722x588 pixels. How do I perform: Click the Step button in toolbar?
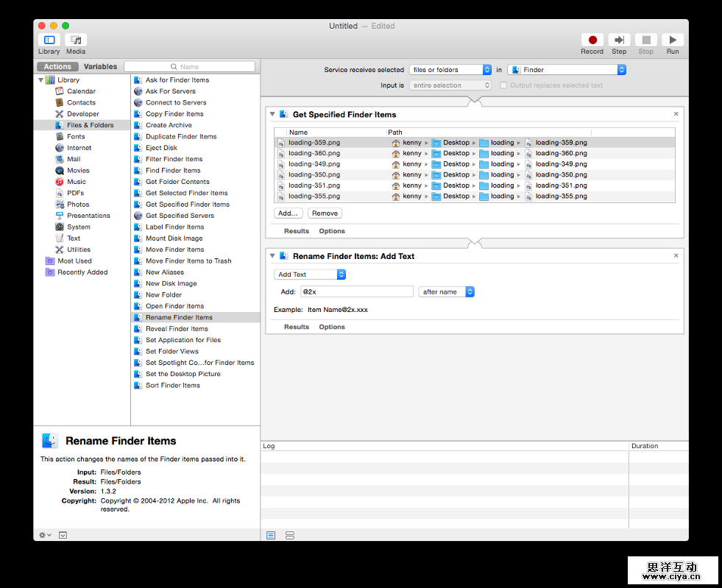[x=619, y=40]
